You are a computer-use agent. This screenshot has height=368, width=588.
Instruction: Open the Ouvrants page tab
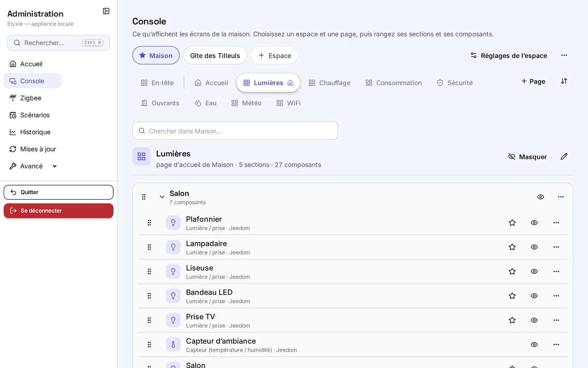coord(160,103)
